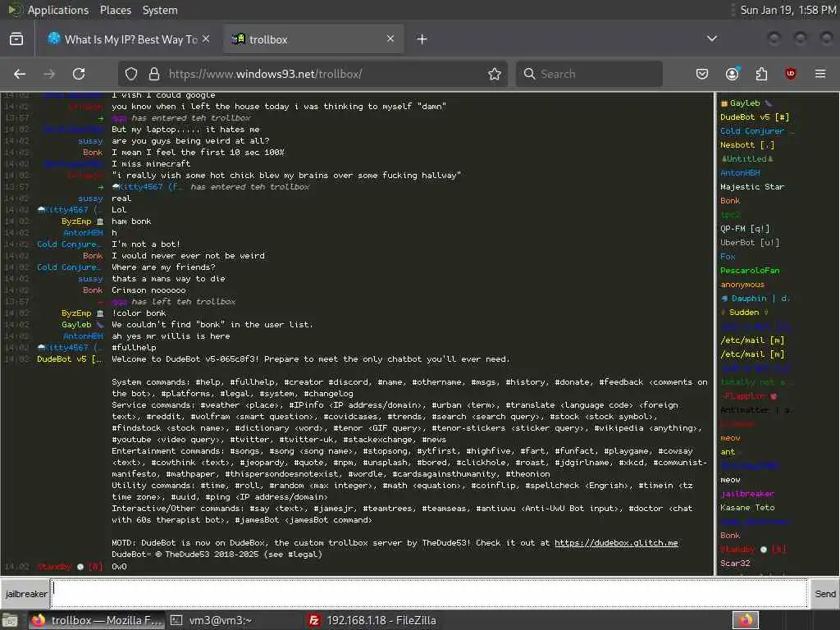Select Dauphin in the user list
840x630 pixels.
(x=755, y=298)
